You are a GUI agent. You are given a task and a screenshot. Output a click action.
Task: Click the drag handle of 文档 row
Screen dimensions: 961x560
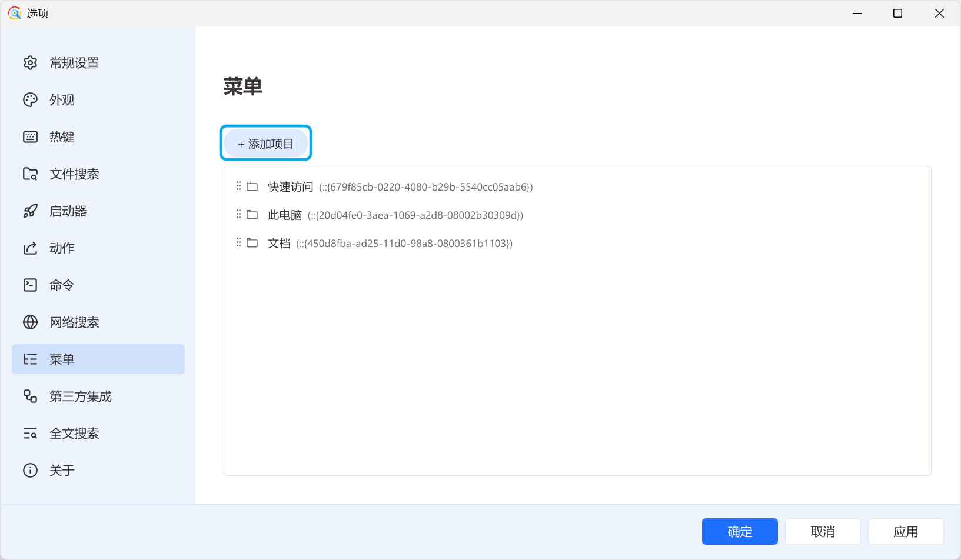pyautogui.click(x=238, y=242)
